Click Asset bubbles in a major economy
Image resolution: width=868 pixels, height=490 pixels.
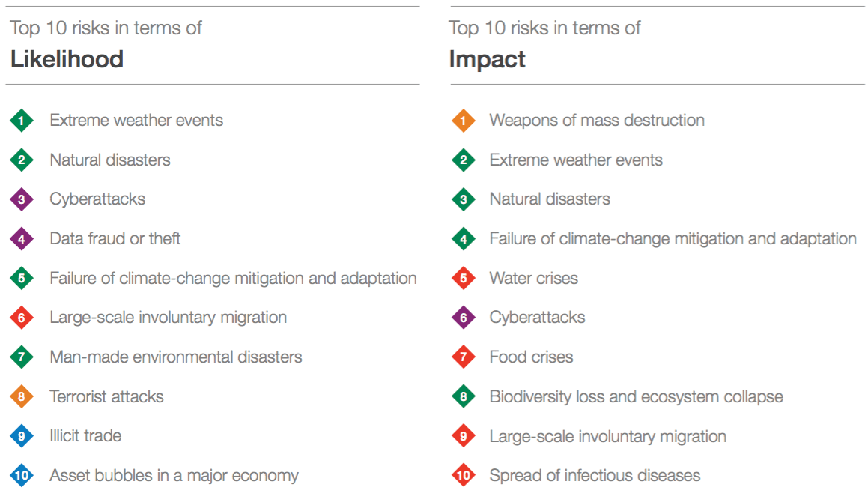[x=174, y=476]
